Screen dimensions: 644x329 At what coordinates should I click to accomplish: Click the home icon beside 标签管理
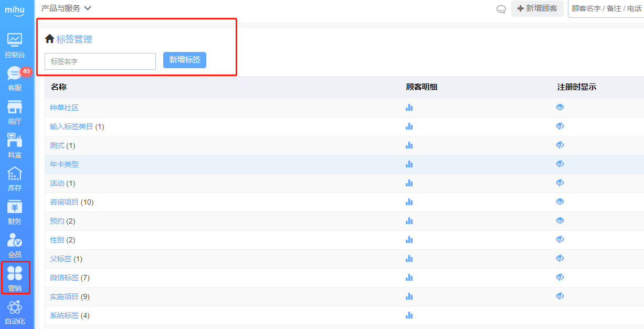(x=50, y=39)
